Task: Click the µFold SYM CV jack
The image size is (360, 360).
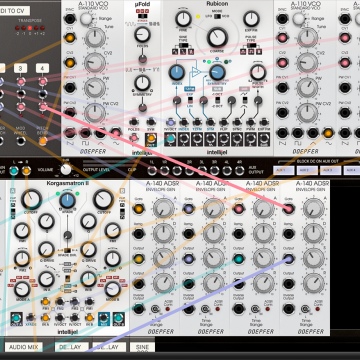Action: coord(151,122)
